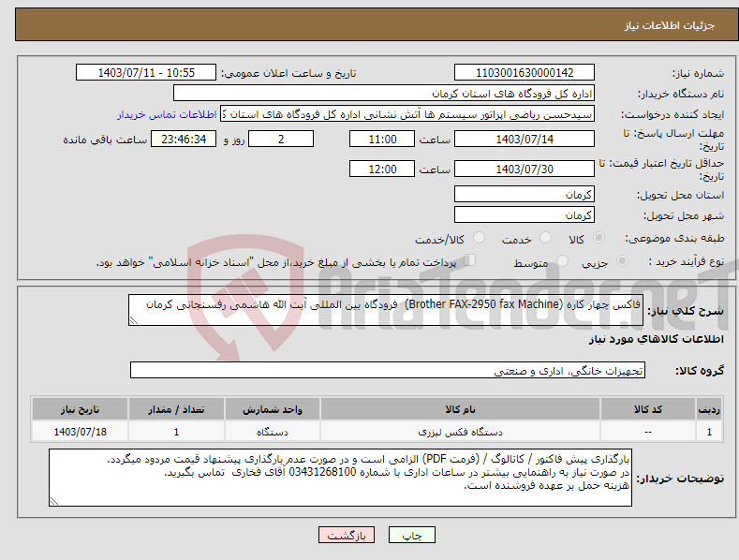This screenshot has height=560, width=739.
Task: Open اطلاعات تماس خریدار contact link
Action: click(x=167, y=114)
